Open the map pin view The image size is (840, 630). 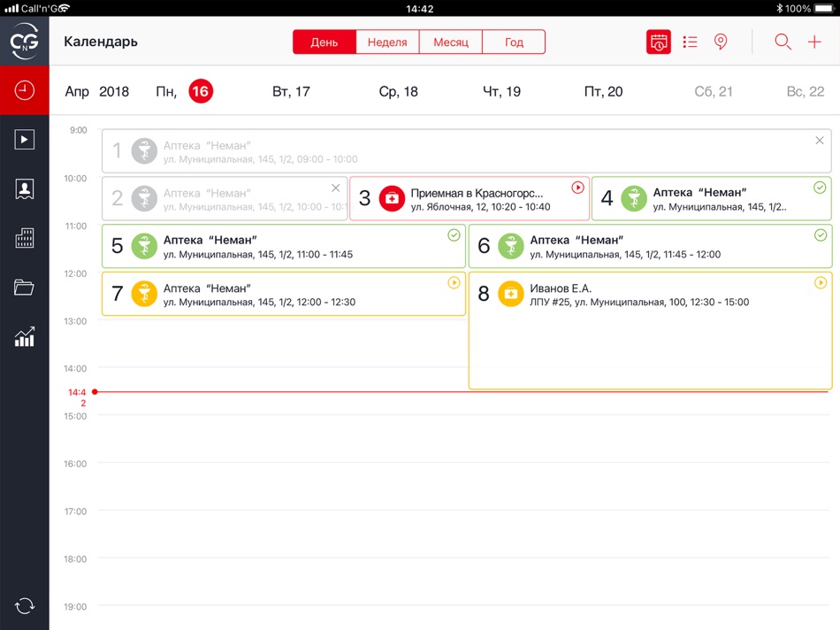coord(721,42)
